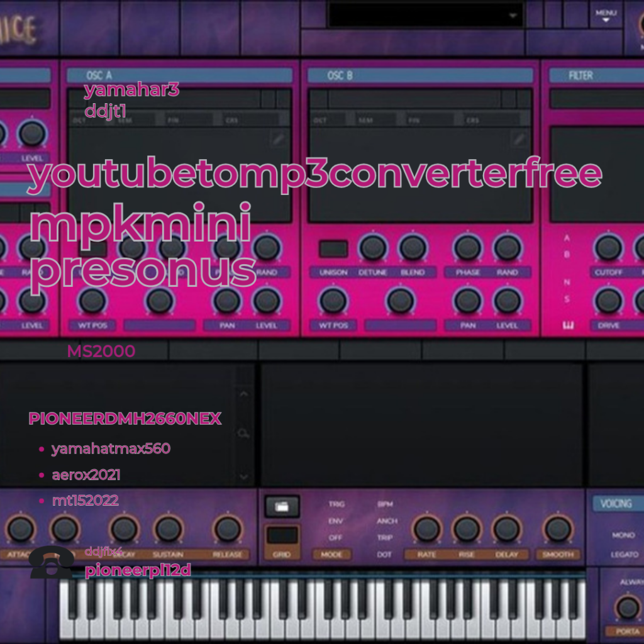Toggle the LFO DOT option
Viewport: 644px width, 644px height.
pyautogui.click(x=384, y=555)
